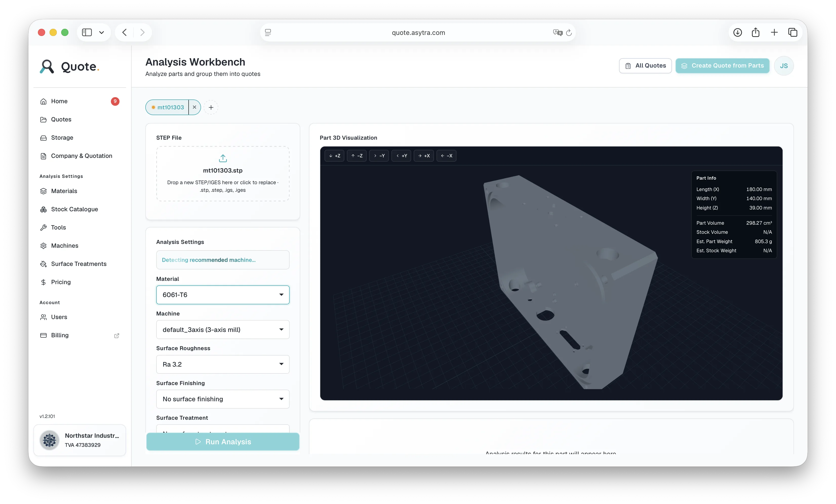Set 3D view to -X

click(446, 156)
